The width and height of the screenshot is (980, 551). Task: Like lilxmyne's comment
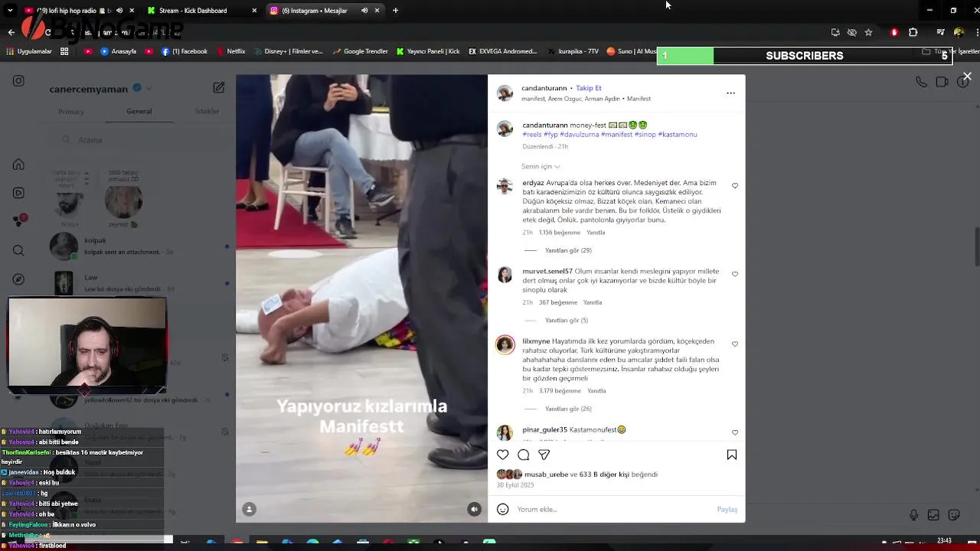735,344
